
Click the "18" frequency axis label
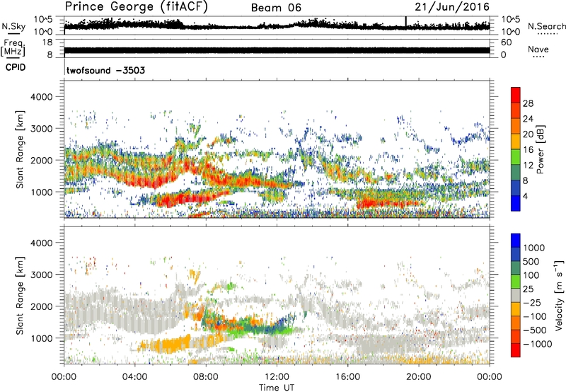[47, 42]
